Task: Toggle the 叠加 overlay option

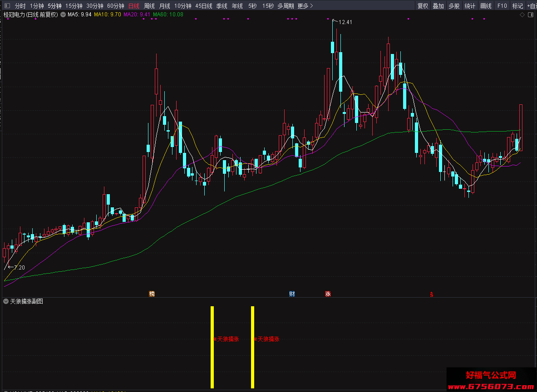Action: (438, 6)
